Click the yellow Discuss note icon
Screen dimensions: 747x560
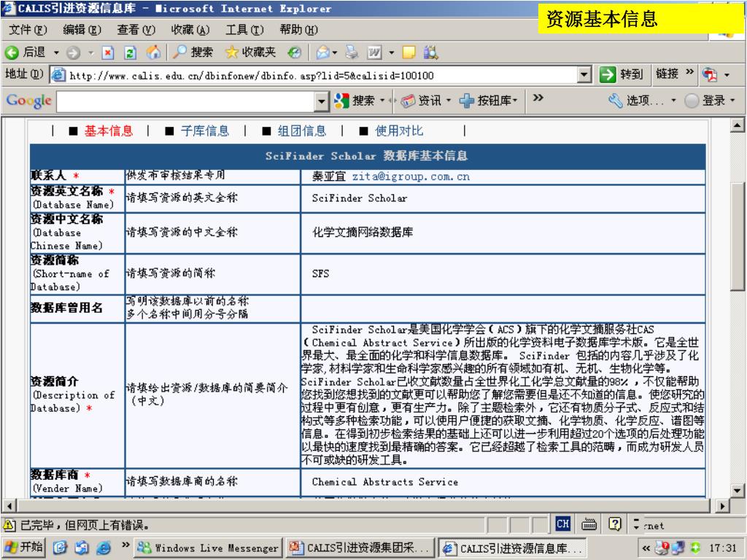pos(409,52)
